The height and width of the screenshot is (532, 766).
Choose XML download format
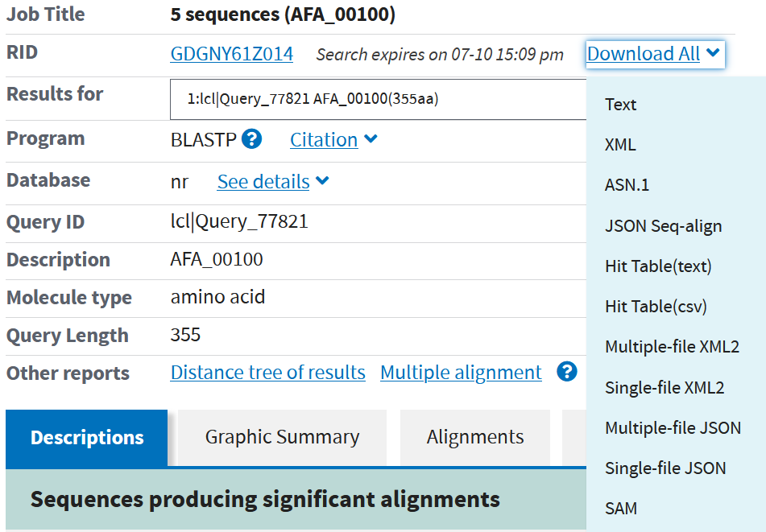(x=620, y=145)
